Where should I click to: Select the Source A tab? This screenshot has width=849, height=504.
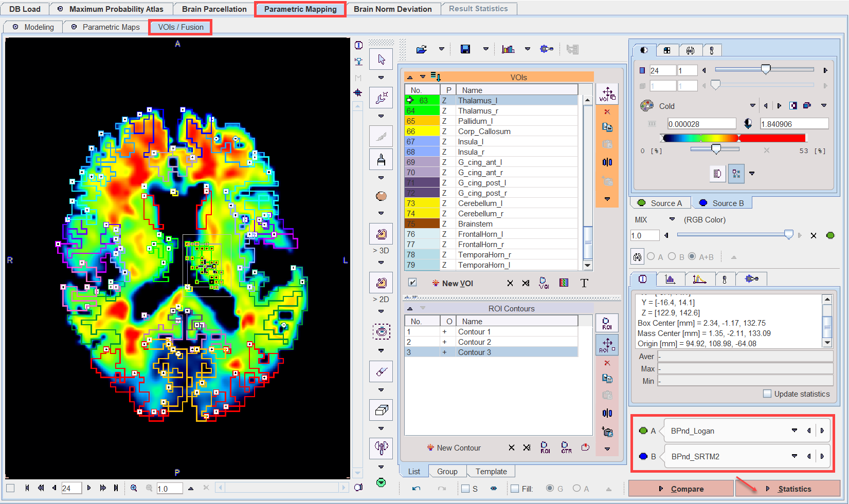click(660, 203)
